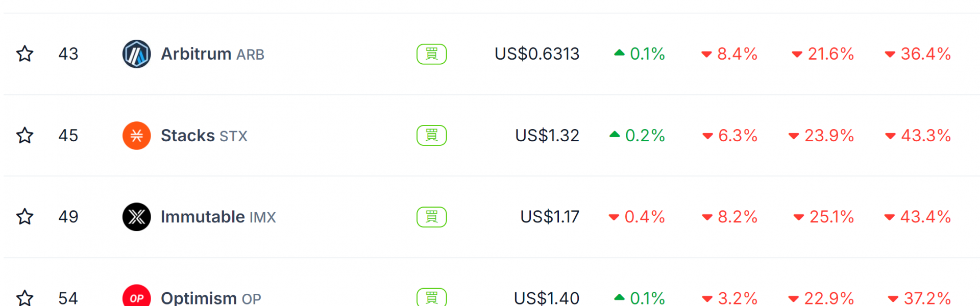Viewport: 980px width, 306px height.
Task: Add Immutable IMX to watchlist via star
Action: tap(25, 217)
